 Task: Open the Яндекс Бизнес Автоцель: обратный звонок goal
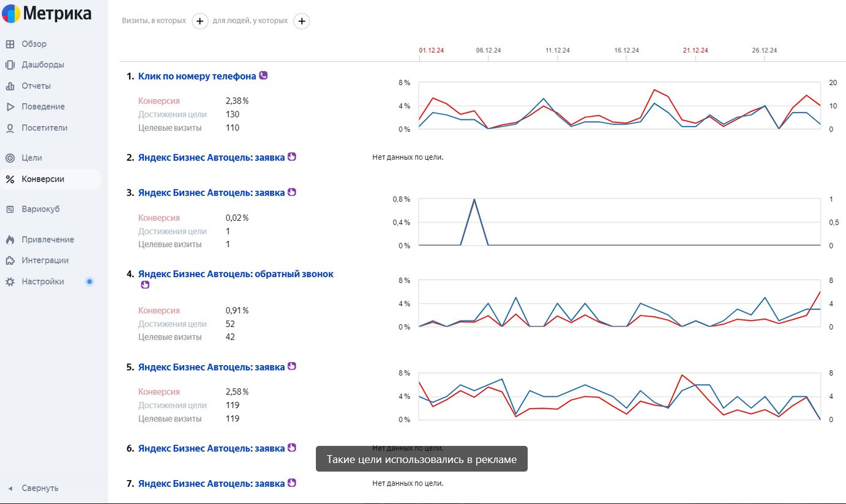point(236,274)
